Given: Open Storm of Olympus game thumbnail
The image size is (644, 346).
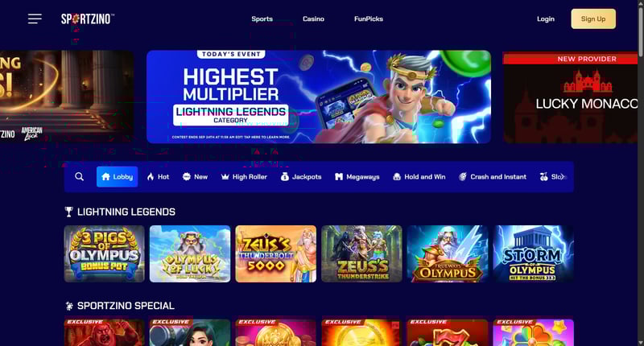Looking at the screenshot, I should click(x=533, y=253).
